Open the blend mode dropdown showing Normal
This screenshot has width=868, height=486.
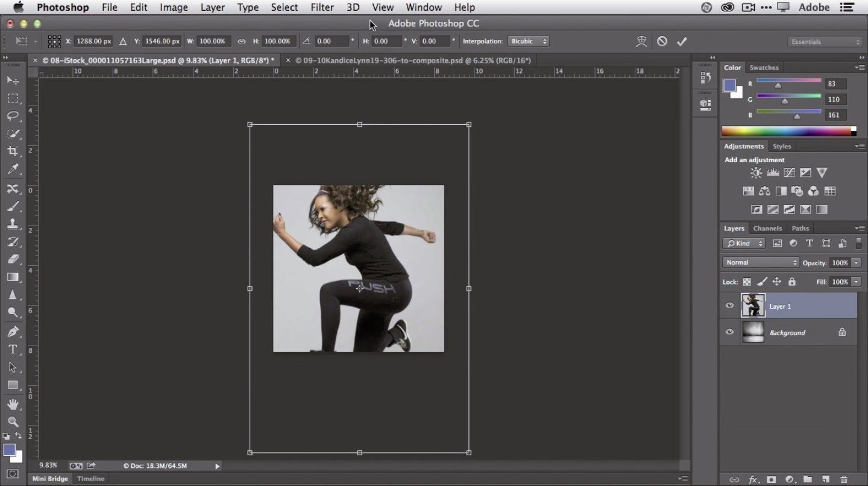[760, 262]
